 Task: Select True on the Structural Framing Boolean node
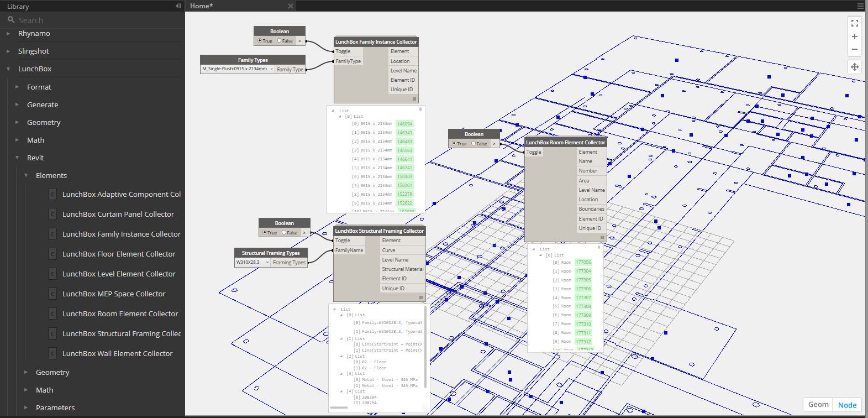click(x=265, y=233)
